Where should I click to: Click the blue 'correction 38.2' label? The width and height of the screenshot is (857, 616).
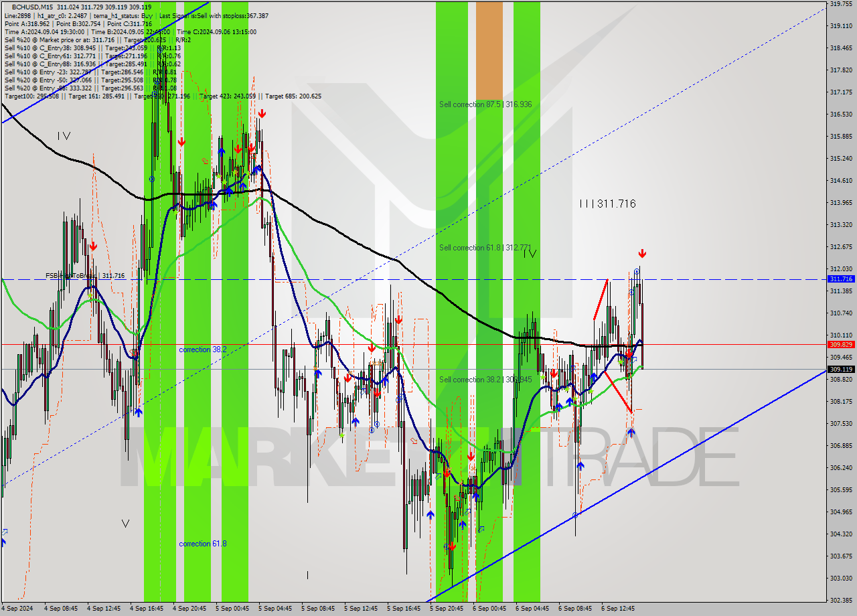click(203, 350)
